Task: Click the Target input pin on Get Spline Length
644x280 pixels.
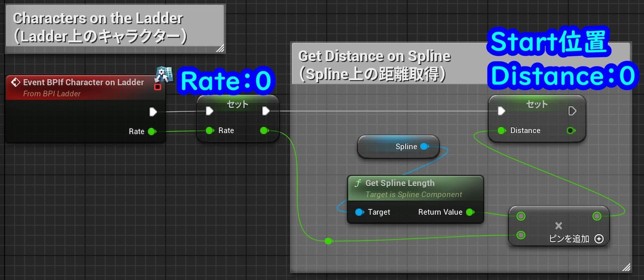Action: (x=359, y=212)
